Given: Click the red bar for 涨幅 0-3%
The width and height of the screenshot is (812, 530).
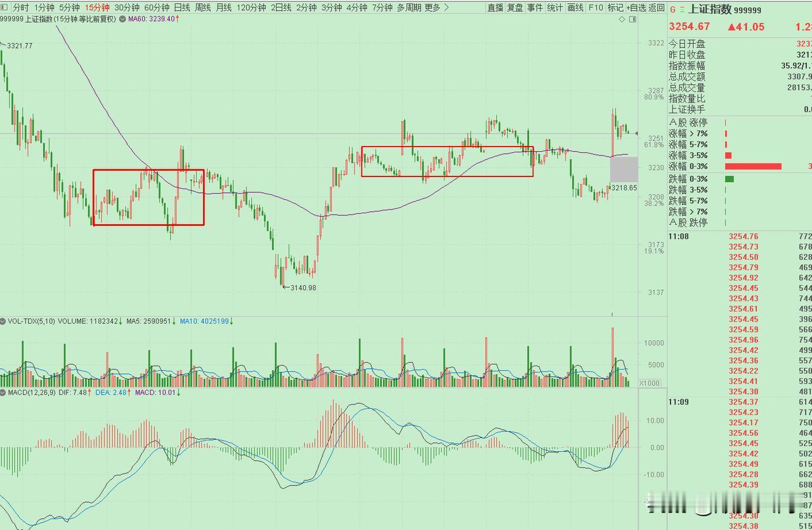Looking at the screenshot, I should (x=753, y=166).
